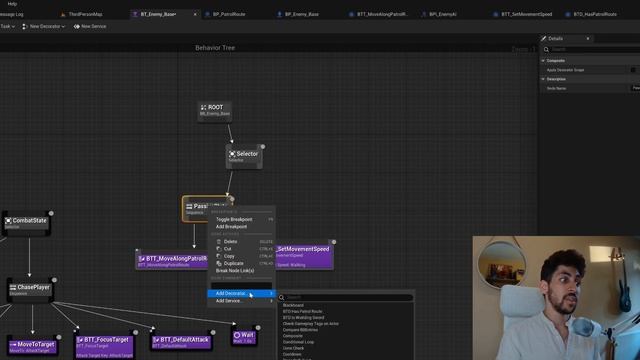Expand the Add Service submenu
Image resolution: width=640 pixels, height=360 pixels.
pos(241,300)
